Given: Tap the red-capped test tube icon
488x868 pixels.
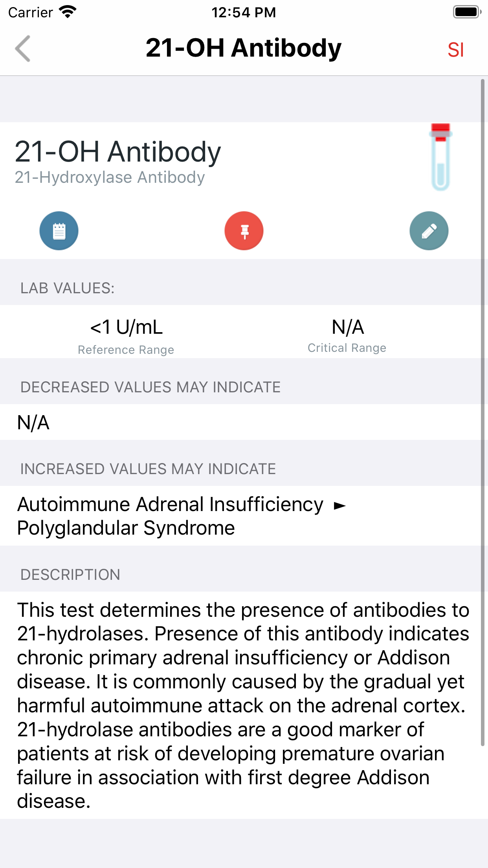Looking at the screenshot, I should click(x=440, y=157).
